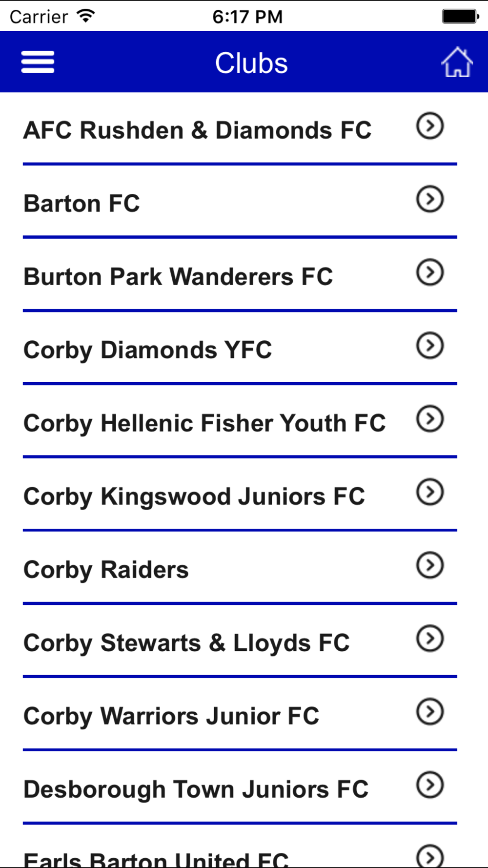488x868 pixels.
Task: Open the hamburger menu
Action: point(38,62)
